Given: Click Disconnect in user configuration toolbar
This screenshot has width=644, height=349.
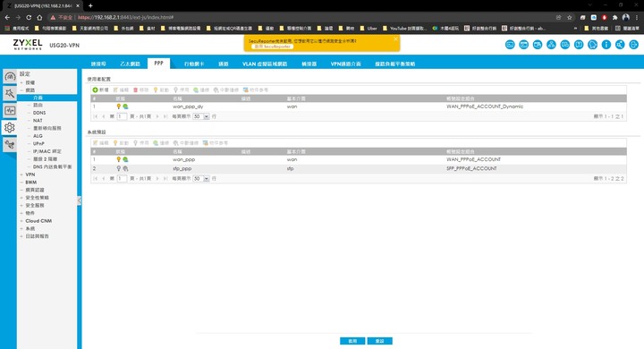Looking at the screenshot, I should 226,89.
